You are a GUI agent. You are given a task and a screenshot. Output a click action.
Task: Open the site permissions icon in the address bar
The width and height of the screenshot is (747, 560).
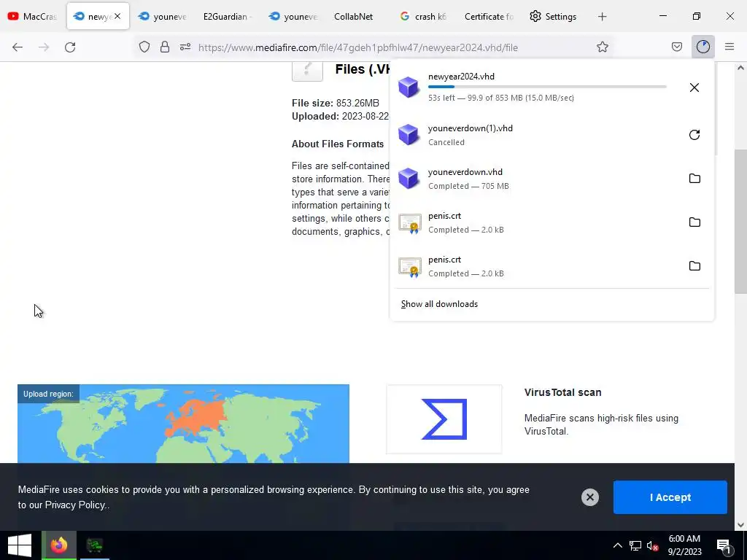185,47
